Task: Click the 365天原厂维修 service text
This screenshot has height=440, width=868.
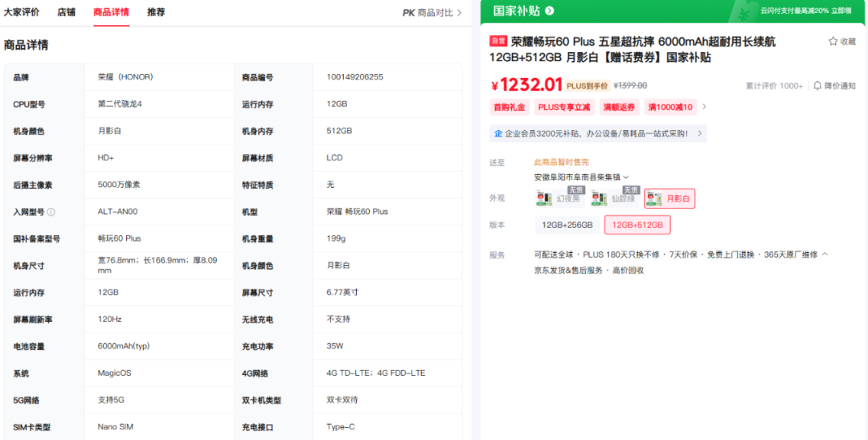Action: tap(791, 255)
